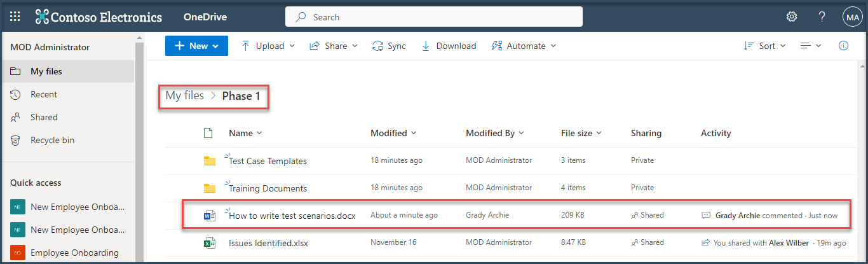Toggle the select-all file type column header
The height and width of the screenshot is (264, 868).
tap(207, 133)
